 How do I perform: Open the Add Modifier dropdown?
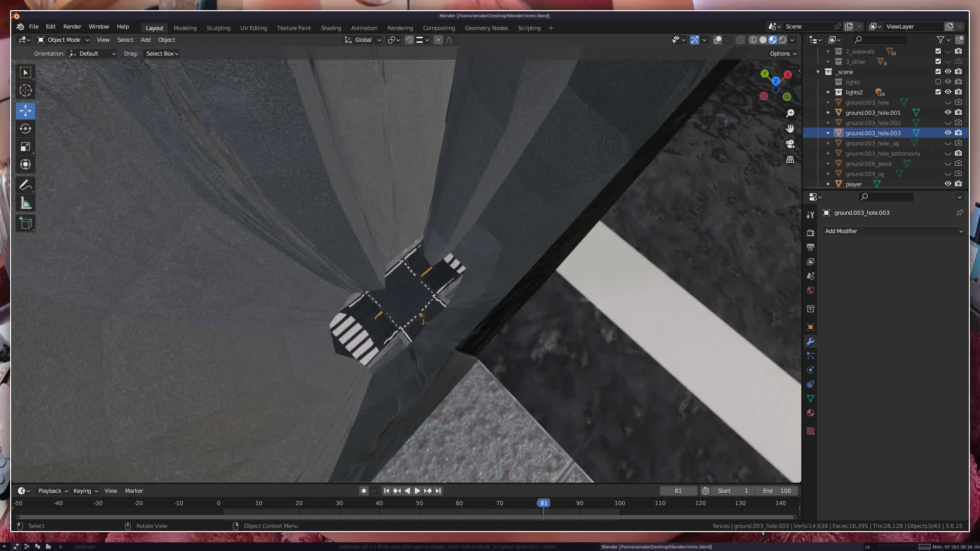point(893,231)
